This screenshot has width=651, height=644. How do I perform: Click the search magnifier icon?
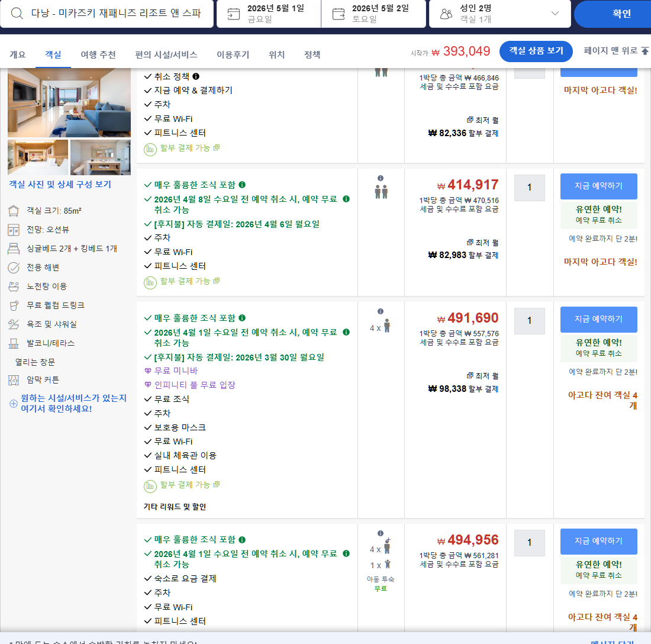pos(17,13)
